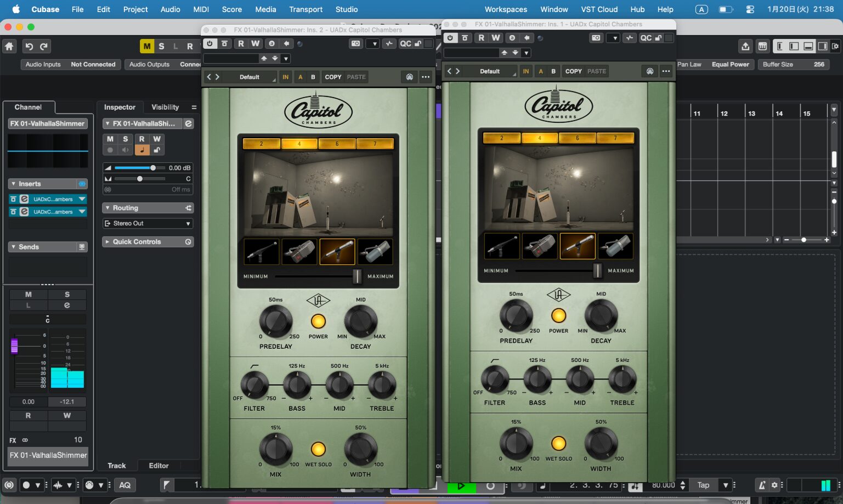Open the palette icon in right Capitol Chambers plugin
This screenshot has height=504, width=843.
pyautogui.click(x=650, y=71)
